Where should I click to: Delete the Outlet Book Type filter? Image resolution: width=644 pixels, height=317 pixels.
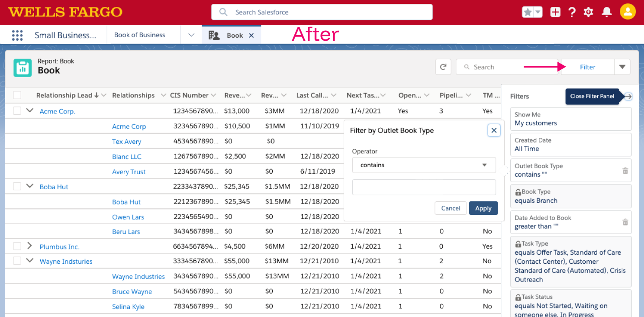625,171
